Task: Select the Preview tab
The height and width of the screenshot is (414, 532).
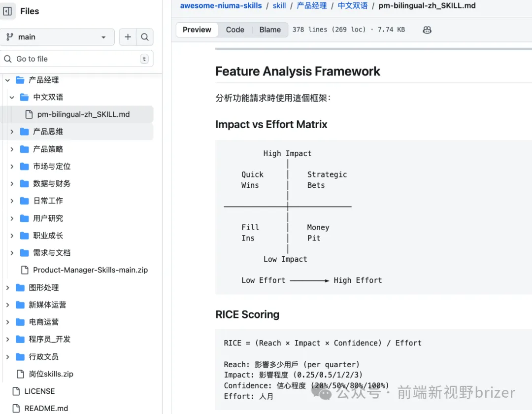Action: pyautogui.click(x=197, y=30)
